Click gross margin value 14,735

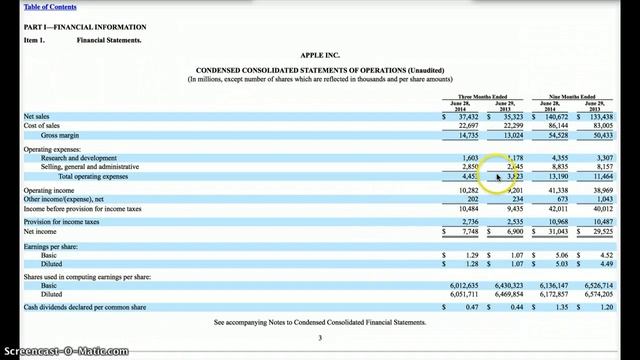(x=469, y=136)
